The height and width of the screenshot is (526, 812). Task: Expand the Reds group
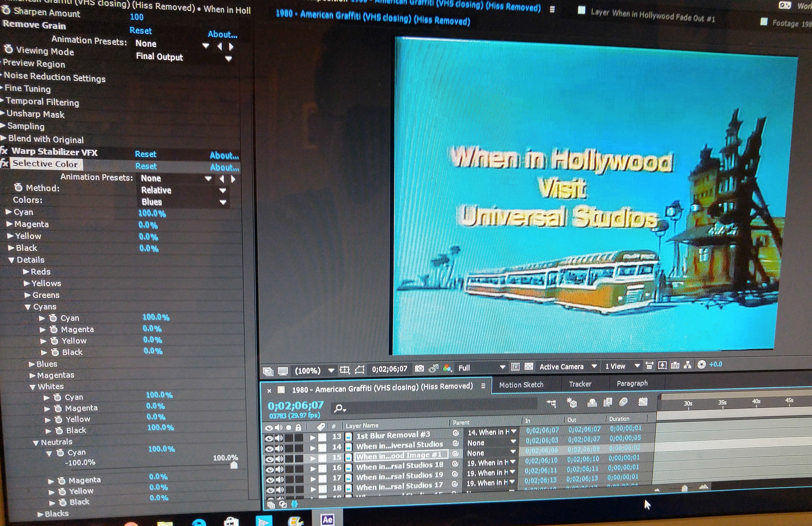(26, 272)
